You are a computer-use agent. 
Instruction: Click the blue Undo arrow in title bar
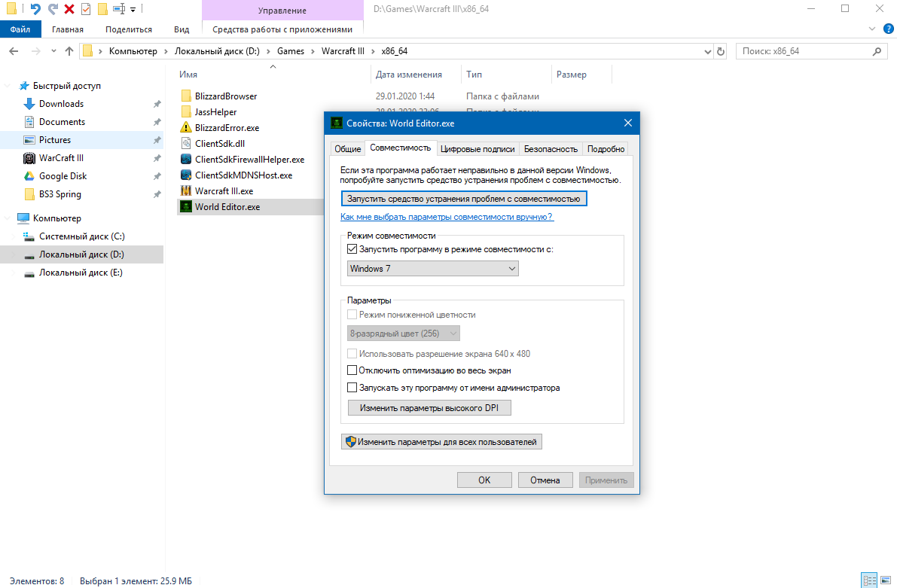[35, 9]
